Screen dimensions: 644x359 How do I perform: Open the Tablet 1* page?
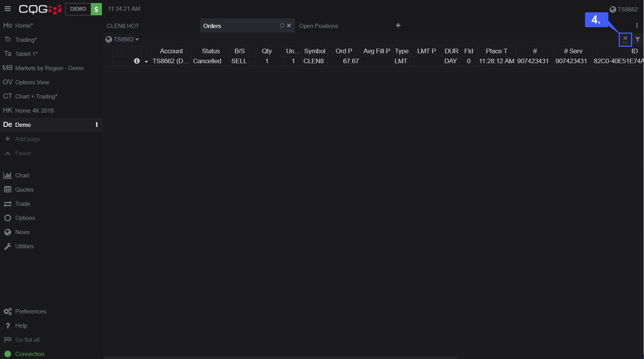pyautogui.click(x=51, y=54)
